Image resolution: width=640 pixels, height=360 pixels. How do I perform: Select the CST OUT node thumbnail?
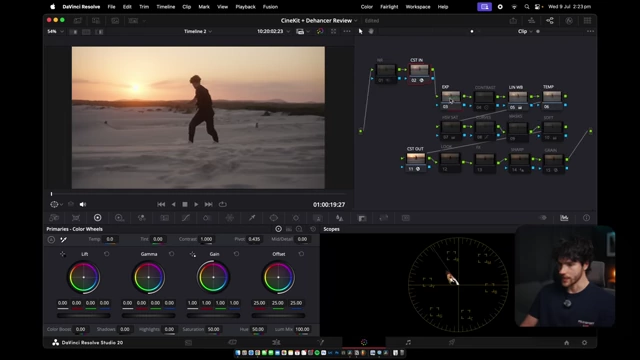click(x=416, y=158)
